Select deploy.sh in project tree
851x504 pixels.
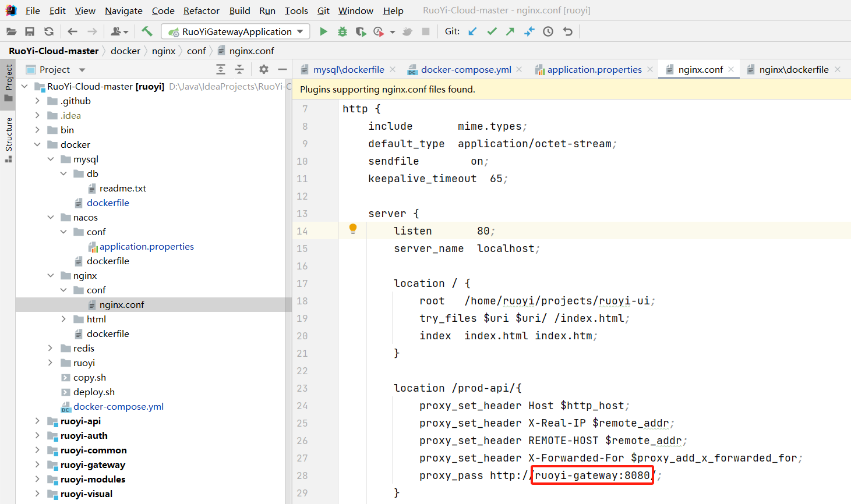click(x=94, y=392)
